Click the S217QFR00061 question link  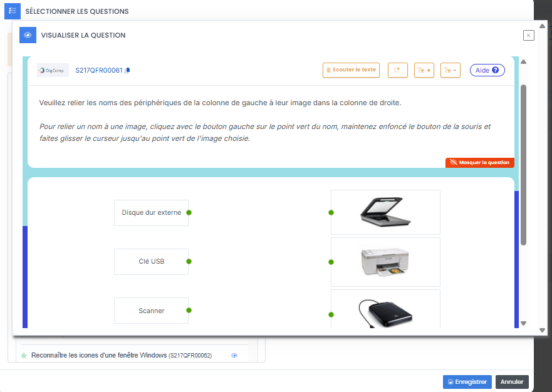99,70
